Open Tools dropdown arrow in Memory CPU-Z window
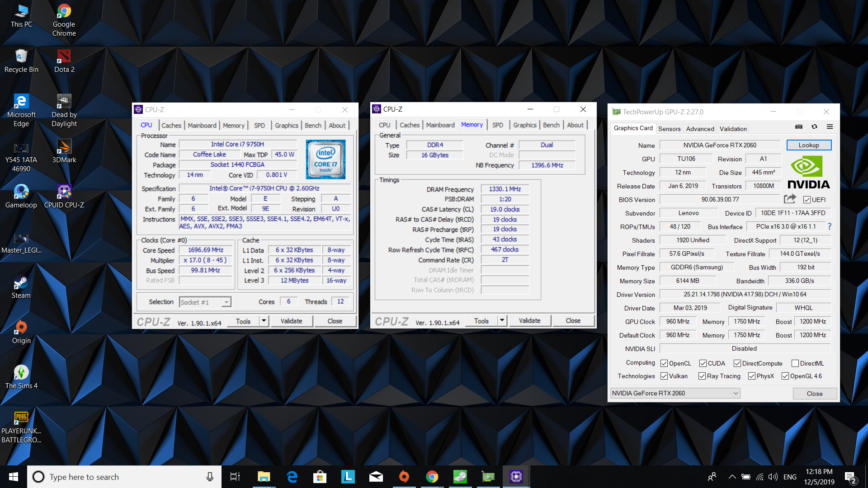Image resolution: width=868 pixels, height=488 pixels. point(502,320)
